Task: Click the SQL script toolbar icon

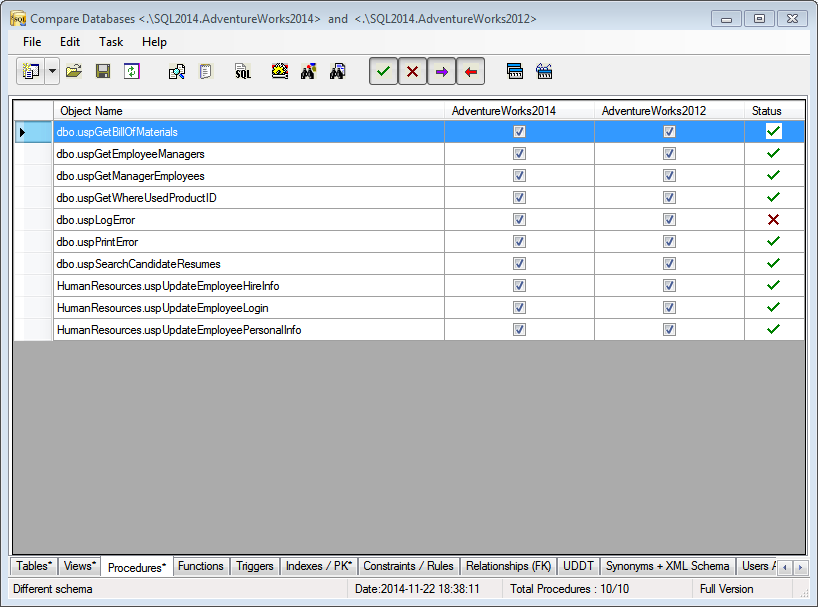Action: [243, 71]
